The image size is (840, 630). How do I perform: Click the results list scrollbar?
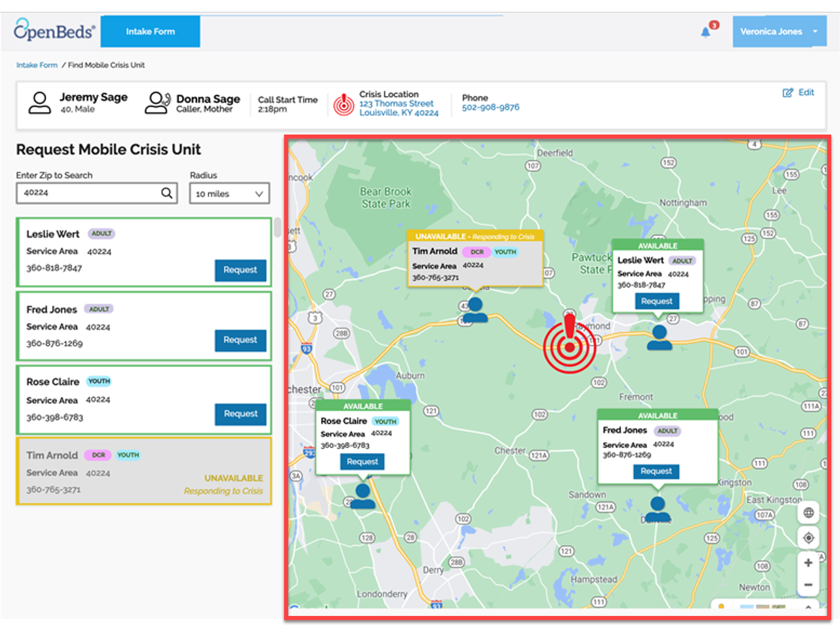pos(278,227)
